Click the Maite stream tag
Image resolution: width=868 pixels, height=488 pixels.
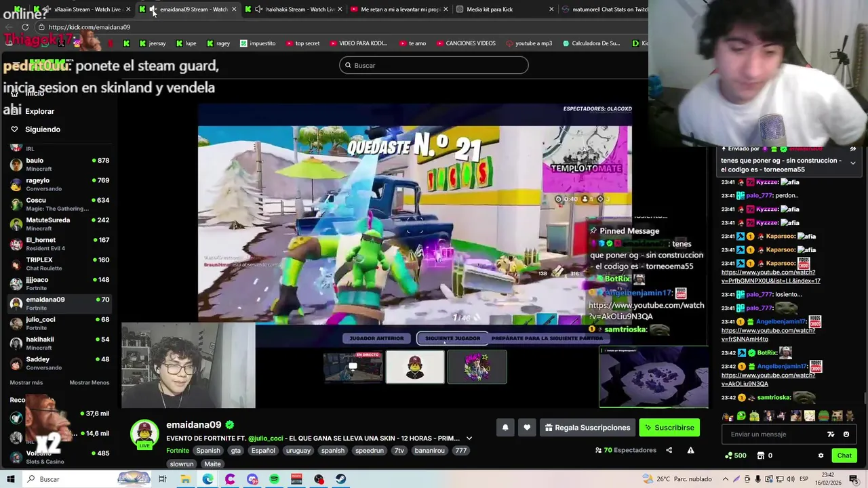coord(213,464)
